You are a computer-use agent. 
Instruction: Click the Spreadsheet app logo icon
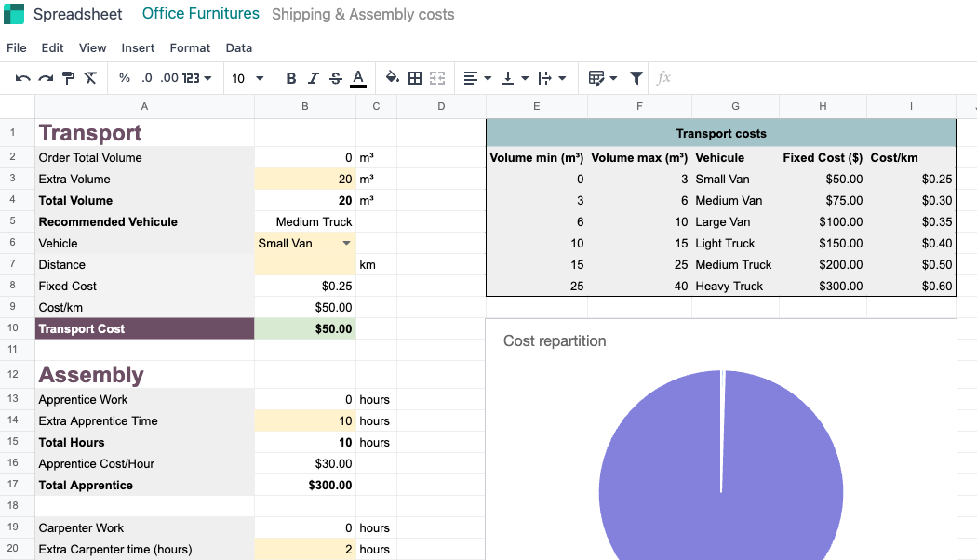(14, 14)
